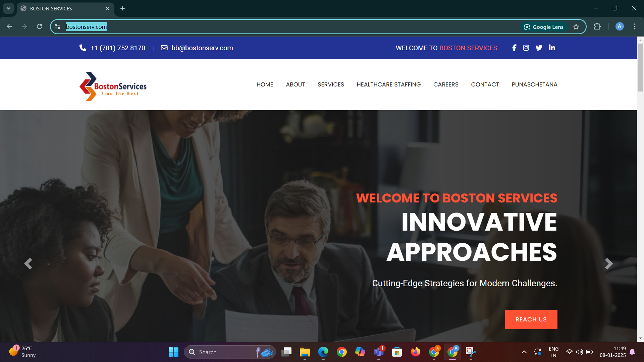This screenshot has height=362, width=644.
Task: Show hidden system tray icons
Action: pyautogui.click(x=524, y=352)
